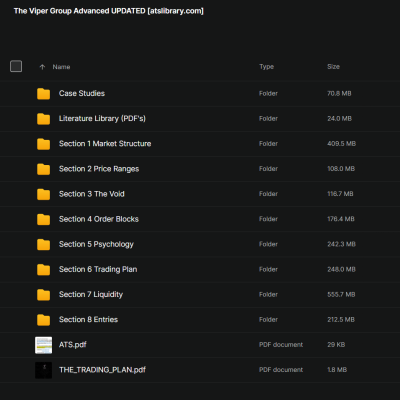Viewport: 400px width, 400px height.
Task: Click the 242.3 MB size value
Action: tap(341, 244)
